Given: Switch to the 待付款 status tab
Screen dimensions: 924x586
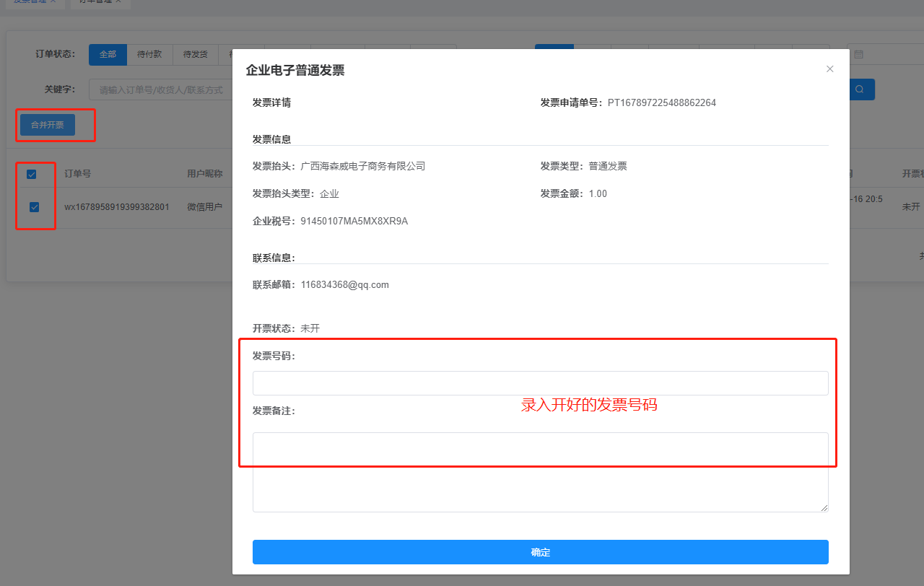Looking at the screenshot, I should point(149,54).
